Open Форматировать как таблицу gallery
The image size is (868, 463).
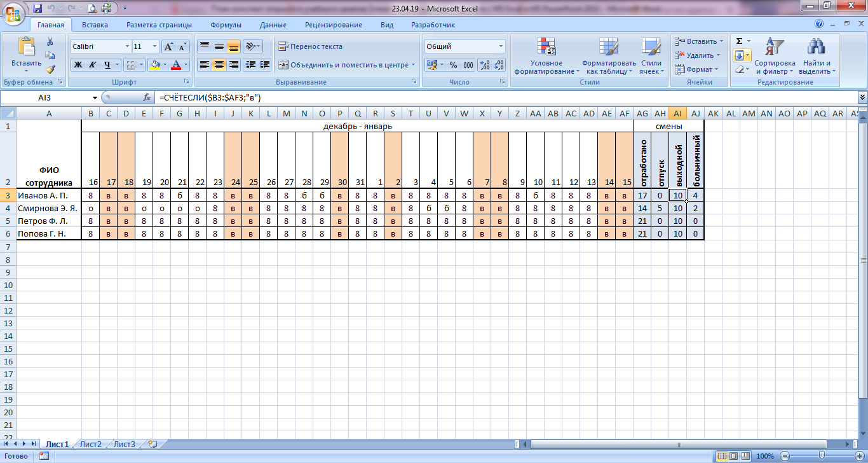point(609,56)
